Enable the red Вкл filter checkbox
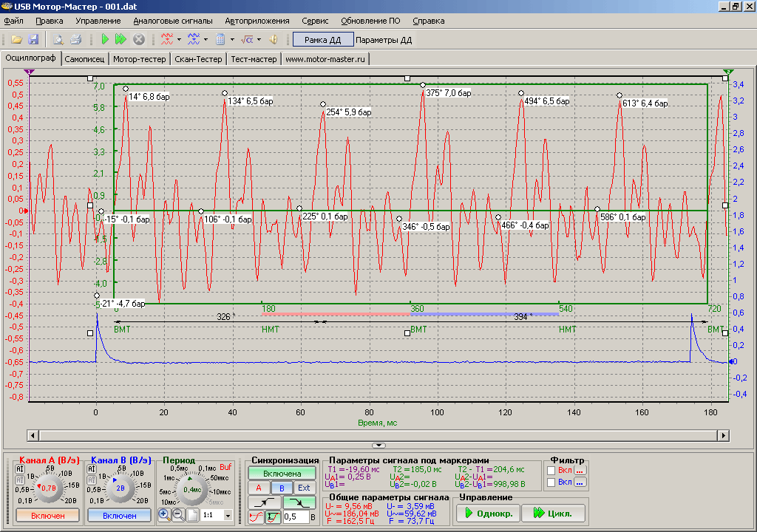757x532 pixels. click(x=551, y=471)
